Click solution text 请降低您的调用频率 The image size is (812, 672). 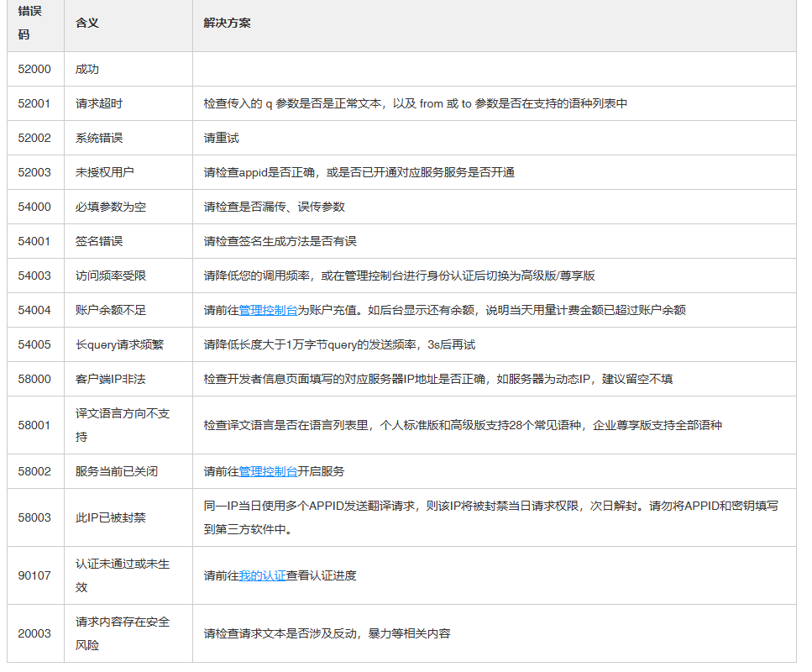399,276
